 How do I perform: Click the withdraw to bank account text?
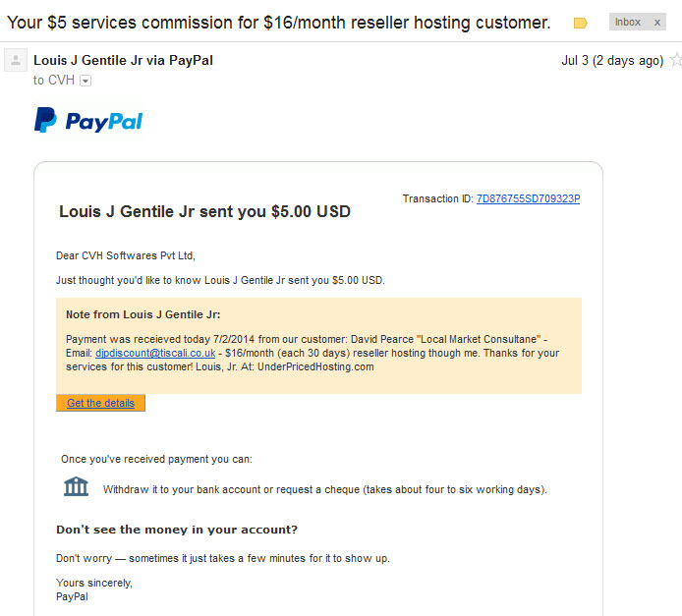[325, 489]
